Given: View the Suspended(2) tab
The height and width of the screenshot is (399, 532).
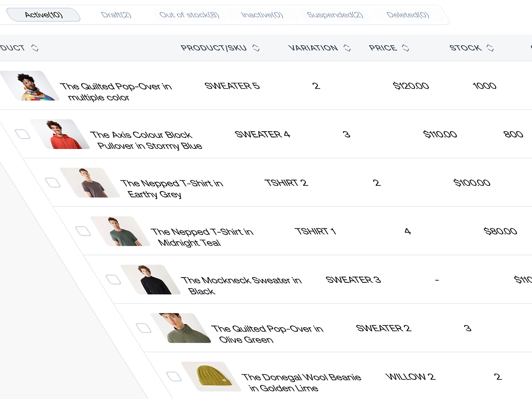Looking at the screenshot, I should tap(335, 14).
